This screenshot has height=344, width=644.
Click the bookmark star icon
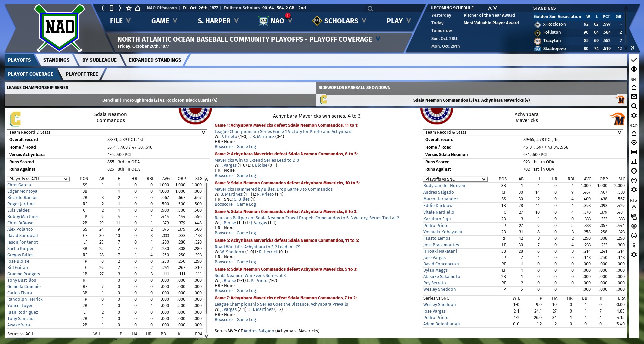coord(129,8)
